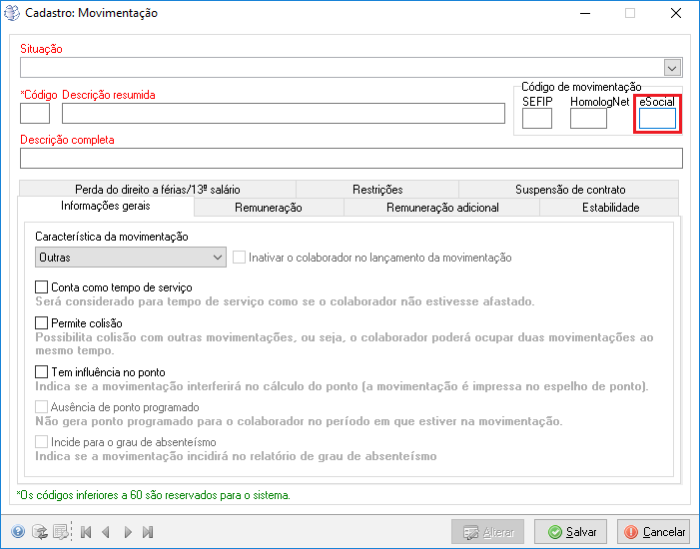This screenshot has width=700, height=549.
Task: Click the Cadastro window title bar icon
Action: [12, 14]
